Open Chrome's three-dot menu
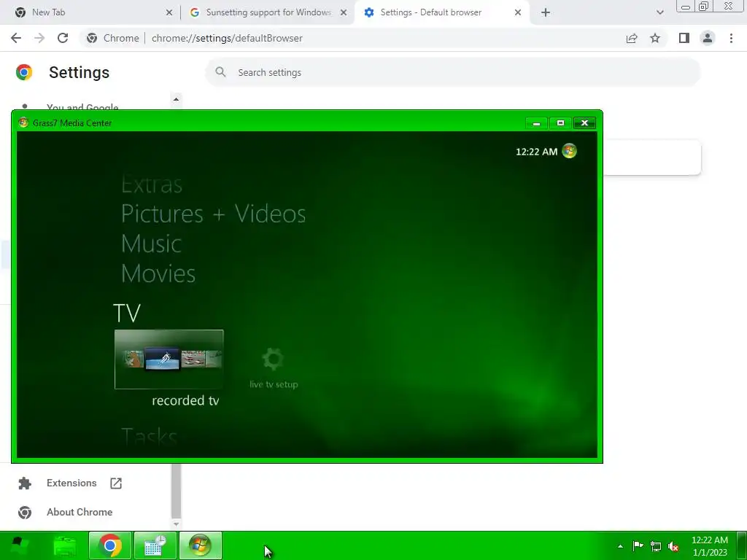Image resolution: width=747 pixels, height=560 pixels. [731, 38]
